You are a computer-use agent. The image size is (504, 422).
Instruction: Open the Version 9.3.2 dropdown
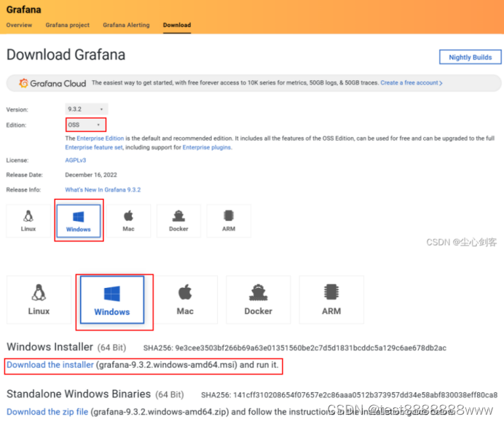click(x=86, y=109)
